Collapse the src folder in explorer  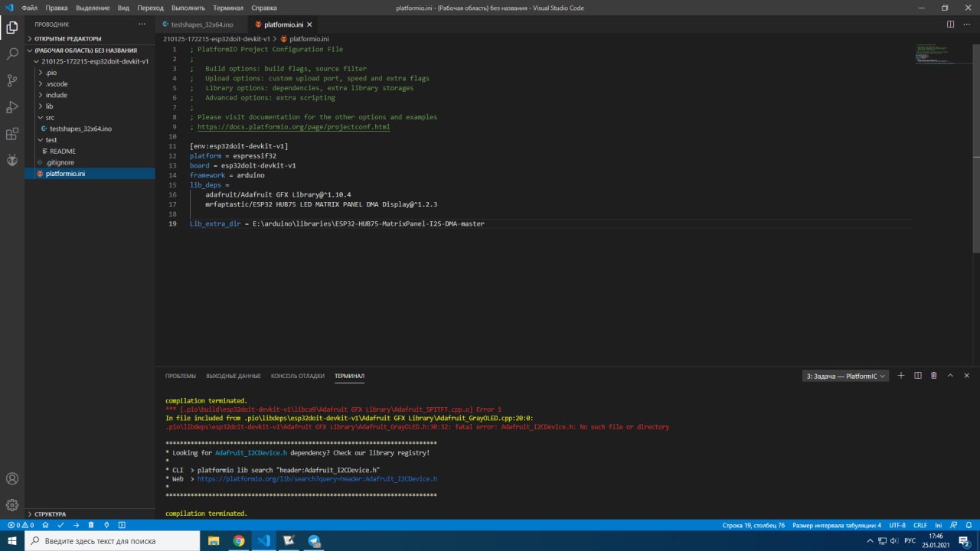[49, 117]
